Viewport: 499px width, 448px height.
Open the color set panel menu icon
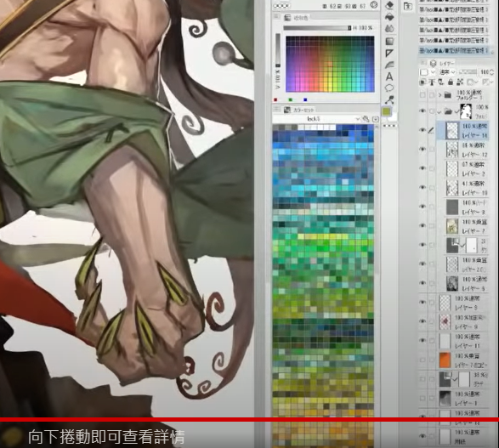pyautogui.click(x=276, y=109)
